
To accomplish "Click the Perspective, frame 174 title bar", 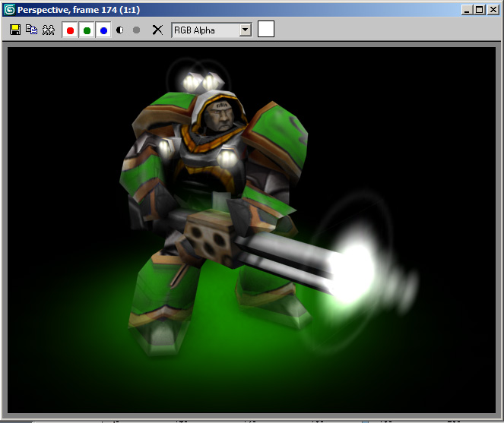I will point(251,10).
